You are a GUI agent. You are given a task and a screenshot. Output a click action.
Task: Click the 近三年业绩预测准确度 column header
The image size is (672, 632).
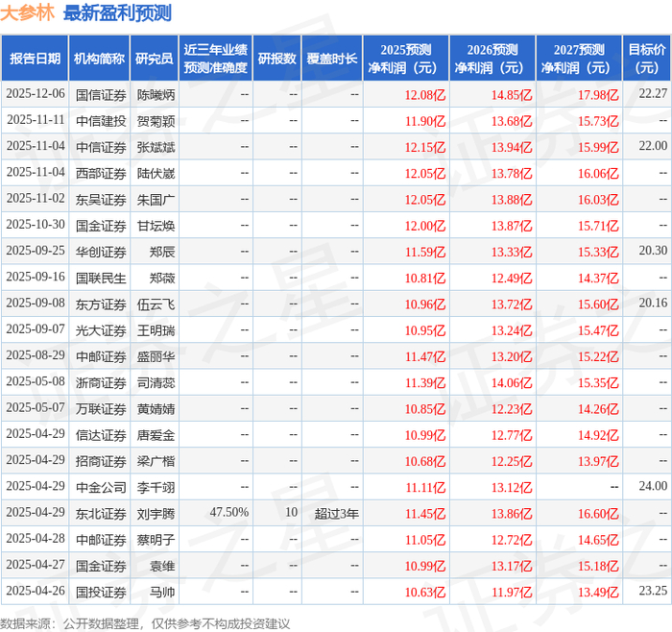[x=216, y=59]
